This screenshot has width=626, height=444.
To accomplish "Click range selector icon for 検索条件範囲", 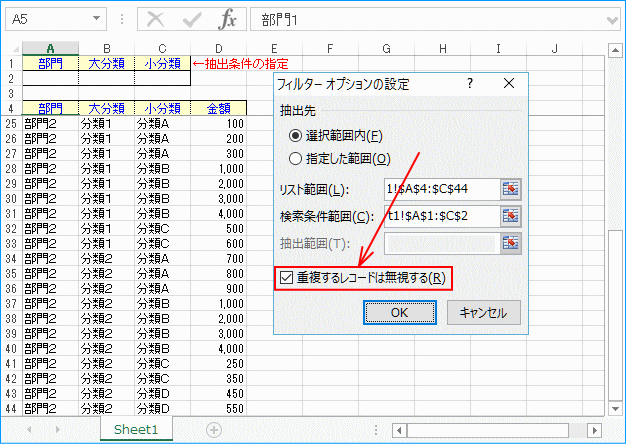I will tap(511, 215).
